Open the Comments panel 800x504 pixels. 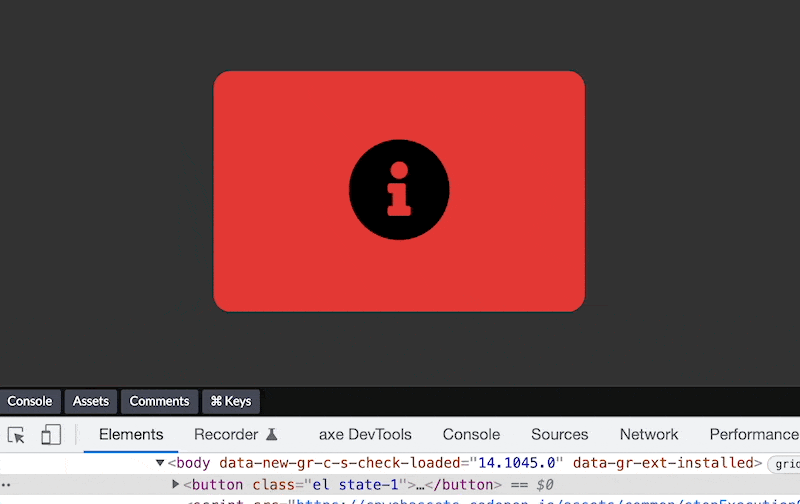point(159,401)
